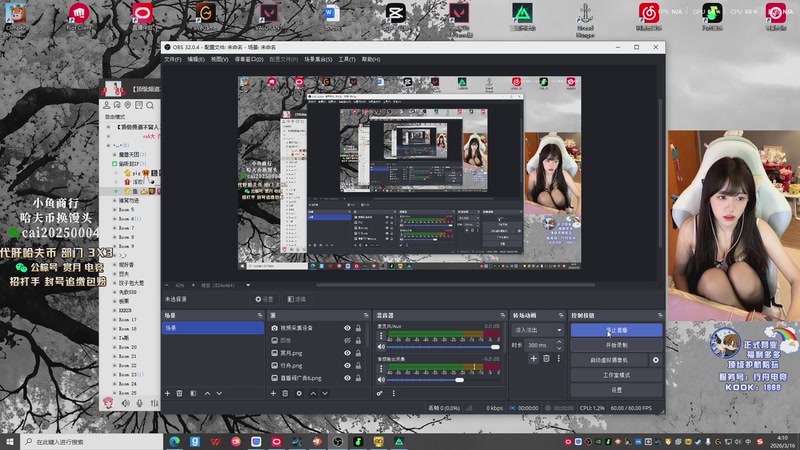
Task: Toggle lock on 行舟.png source
Action: 359,366
